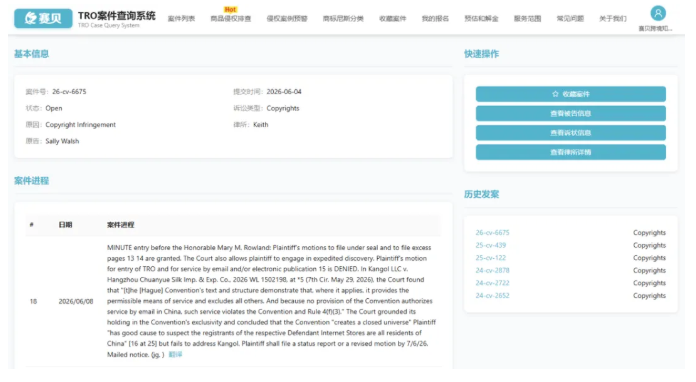Click the plaintiff name Sally Walsh

(x=62, y=141)
